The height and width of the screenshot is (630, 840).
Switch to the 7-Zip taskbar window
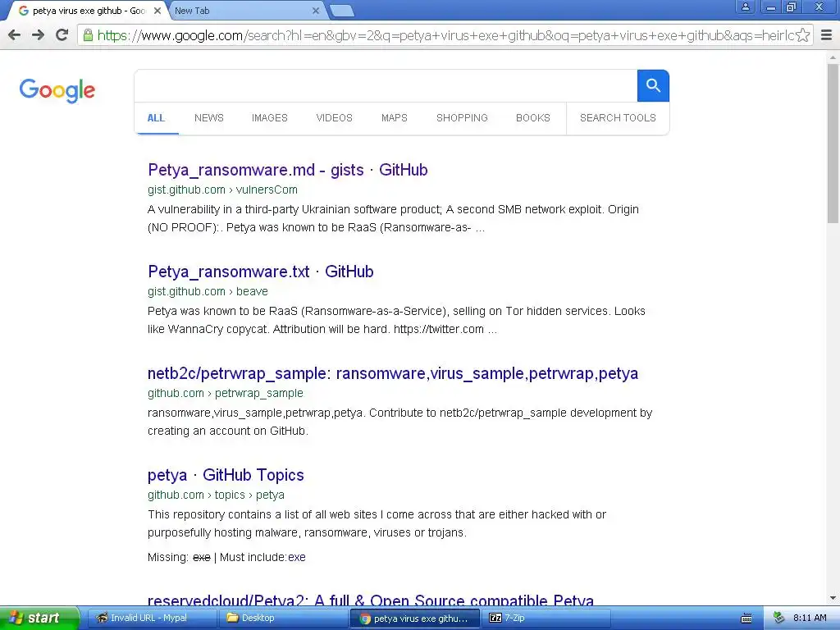point(546,619)
